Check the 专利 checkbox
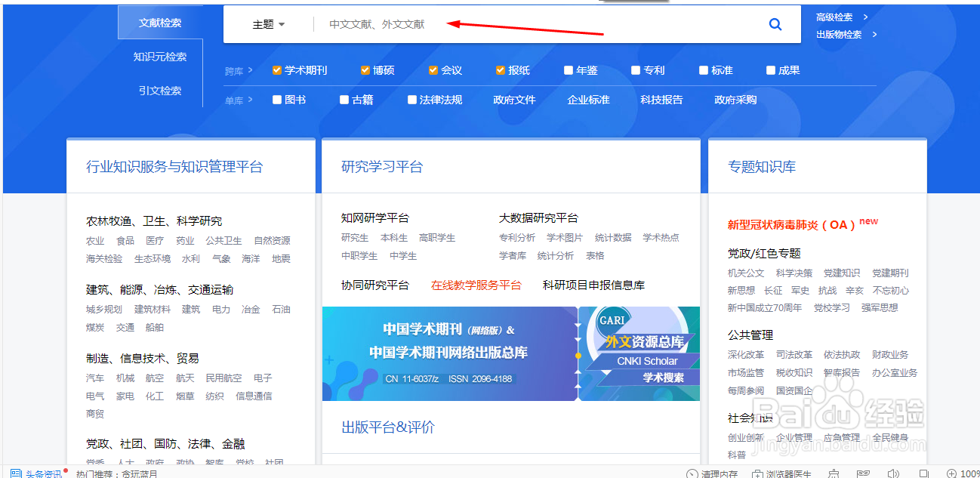 (636, 70)
